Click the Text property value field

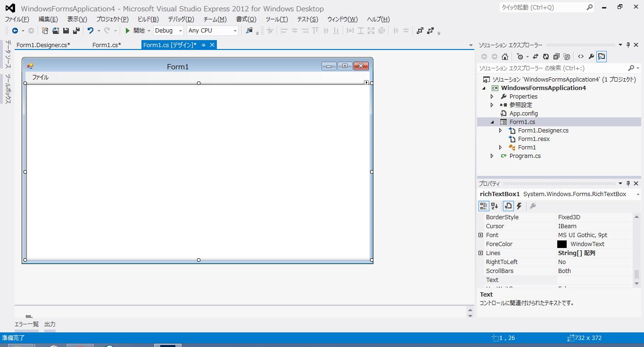(595, 280)
